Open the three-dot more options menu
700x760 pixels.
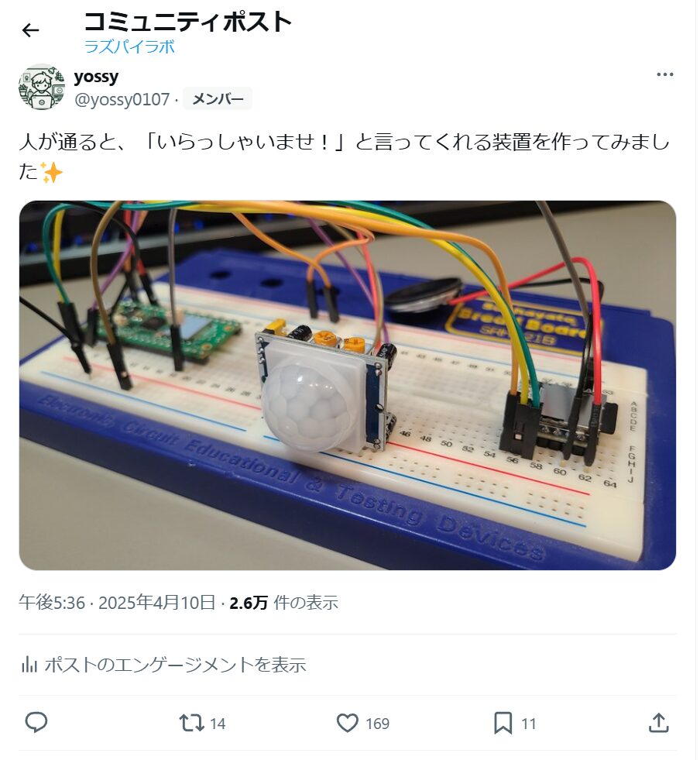pos(664,74)
